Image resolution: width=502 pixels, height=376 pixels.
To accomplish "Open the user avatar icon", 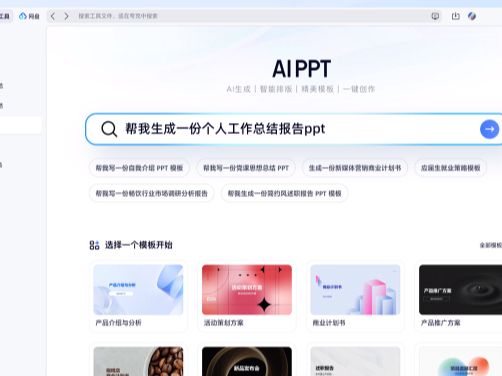I will (x=472, y=16).
